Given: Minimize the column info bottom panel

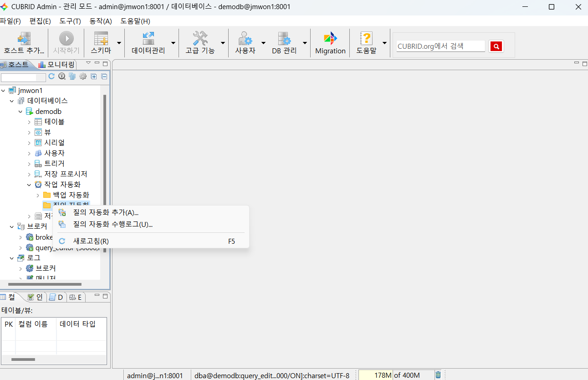Looking at the screenshot, I should click(97, 296).
